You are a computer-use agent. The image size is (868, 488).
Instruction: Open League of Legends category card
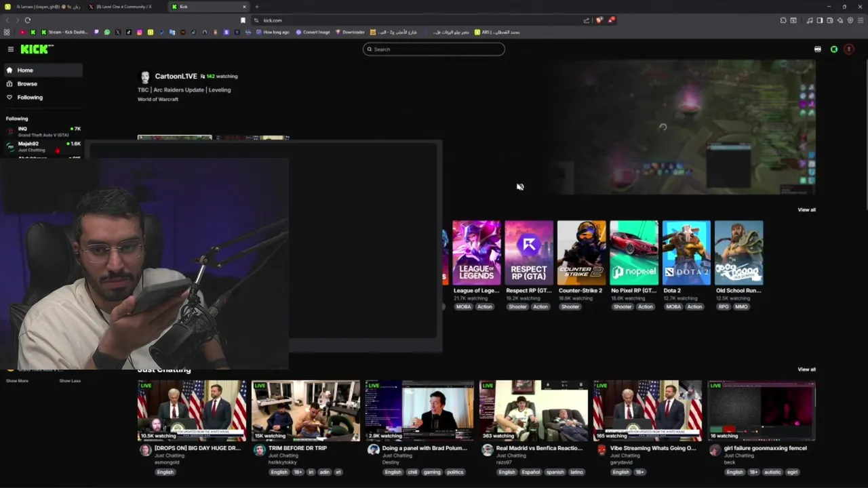[x=477, y=253]
